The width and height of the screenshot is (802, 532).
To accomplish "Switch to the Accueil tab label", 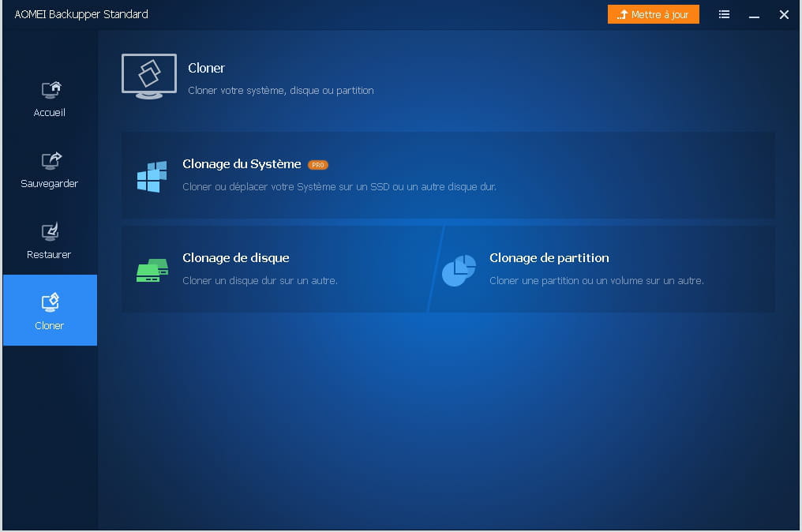I will tap(49, 113).
